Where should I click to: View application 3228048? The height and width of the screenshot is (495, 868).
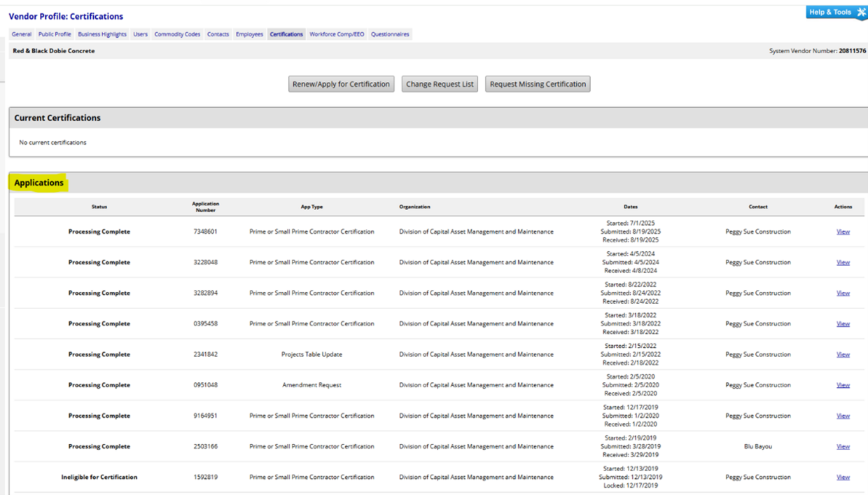click(843, 263)
